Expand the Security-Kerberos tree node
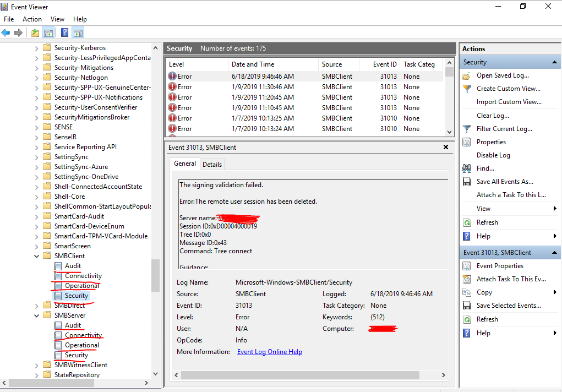Image resolution: width=562 pixels, height=392 pixels. 36,48
